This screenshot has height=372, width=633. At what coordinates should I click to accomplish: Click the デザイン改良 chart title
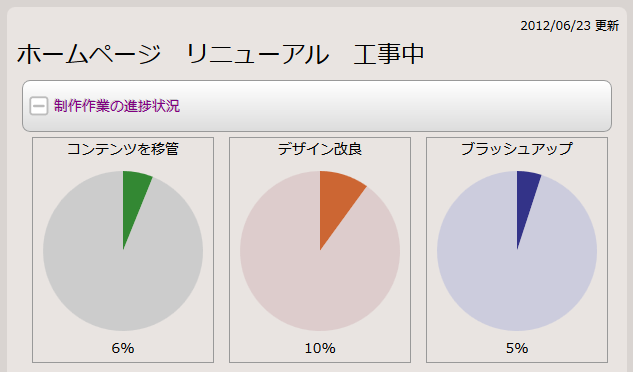coord(320,149)
